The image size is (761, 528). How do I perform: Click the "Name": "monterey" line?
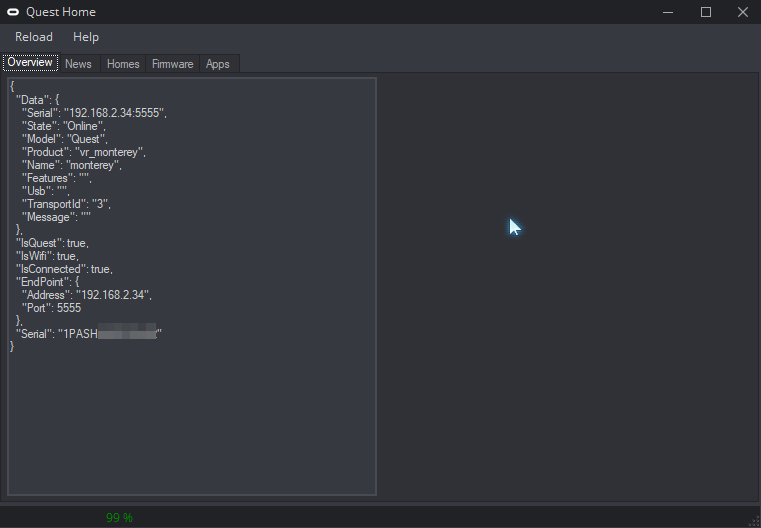click(x=71, y=165)
